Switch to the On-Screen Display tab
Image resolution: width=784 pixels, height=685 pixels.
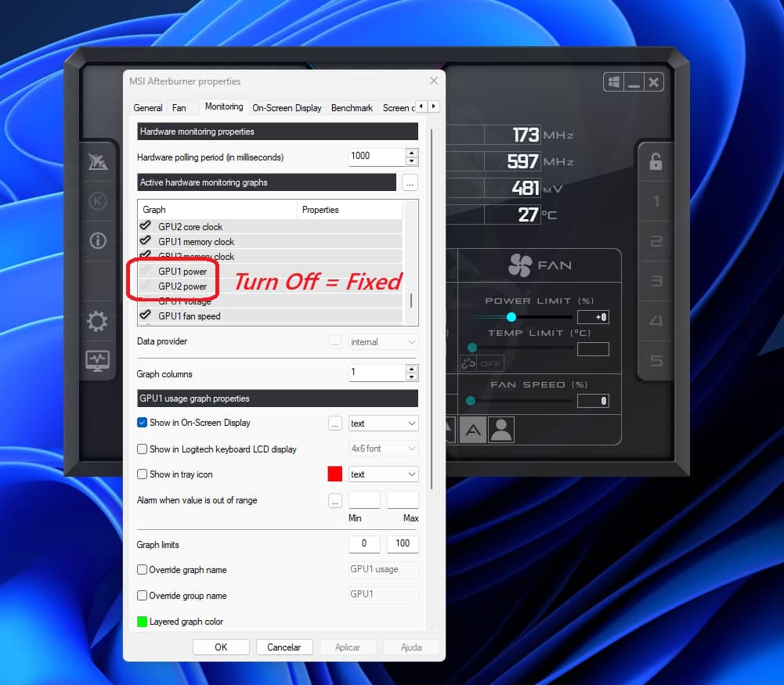[287, 108]
